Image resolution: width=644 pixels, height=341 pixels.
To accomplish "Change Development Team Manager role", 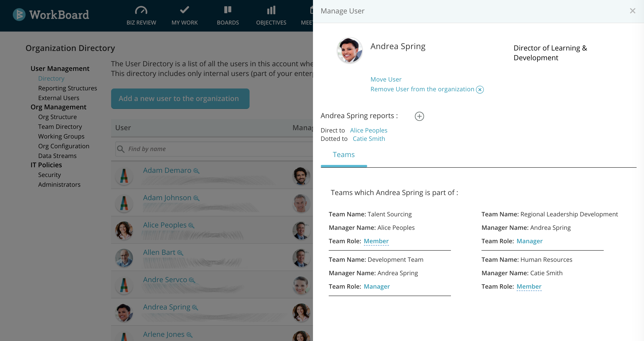I will (x=376, y=286).
